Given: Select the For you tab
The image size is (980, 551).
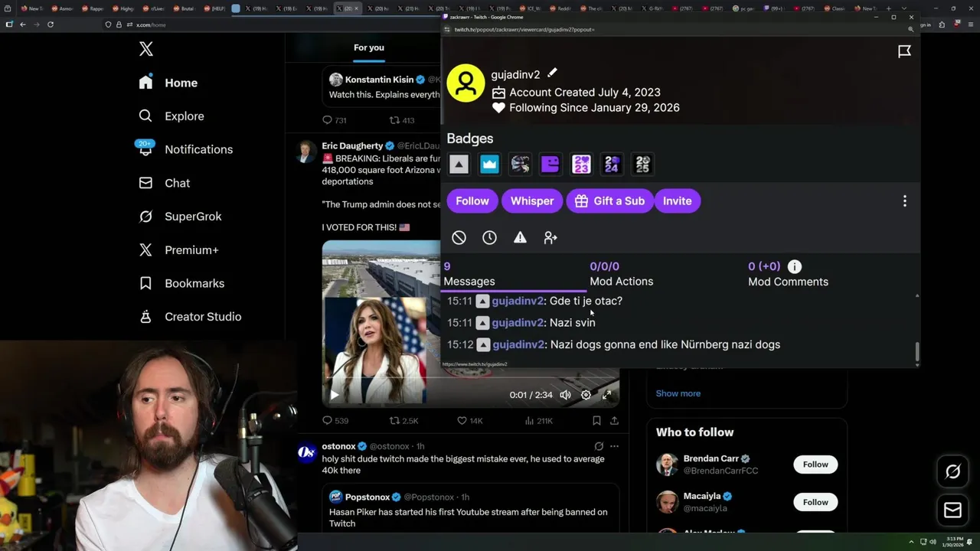Looking at the screenshot, I should pos(369,47).
